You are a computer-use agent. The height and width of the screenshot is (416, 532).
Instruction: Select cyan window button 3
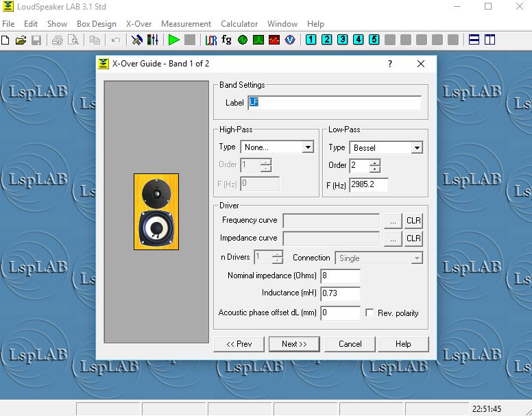pyautogui.click(x=342, y=40)
